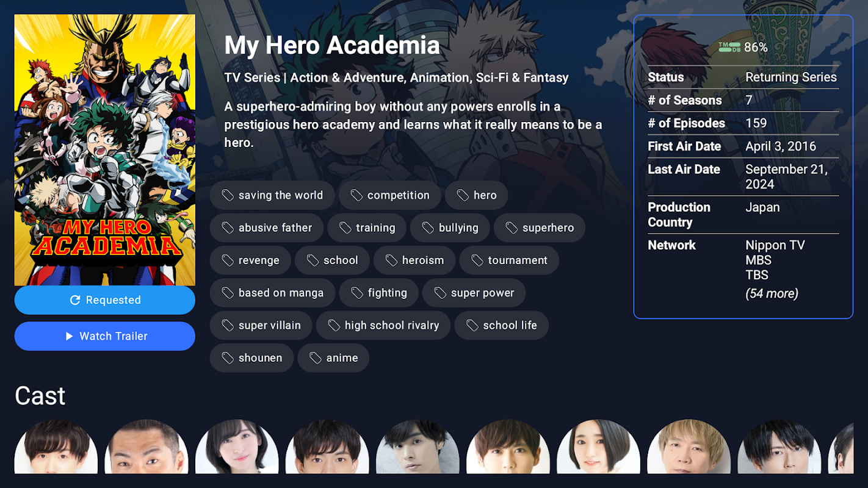Screen dimensions: 868x488
Task: Select the 'fighting' keyword tag
Action: coord(378,293)
